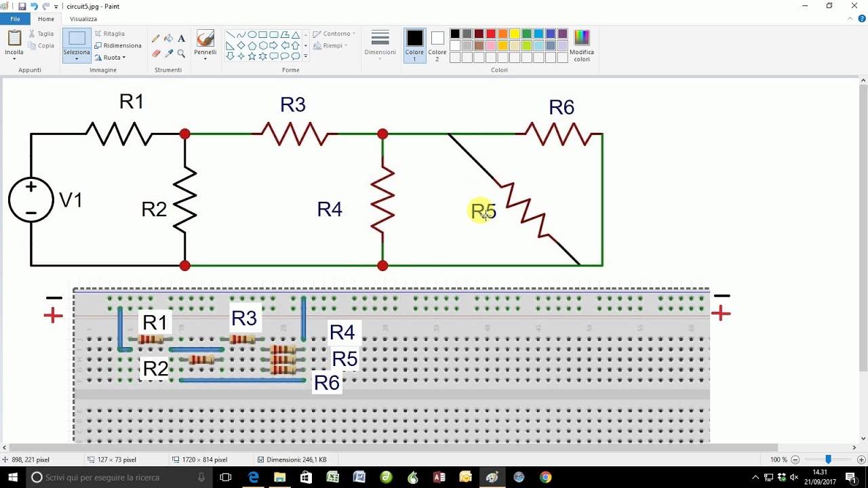This screenshot has width=868, height=488.
Task: Switch to the Home tab
Action: tap(46, 19)
